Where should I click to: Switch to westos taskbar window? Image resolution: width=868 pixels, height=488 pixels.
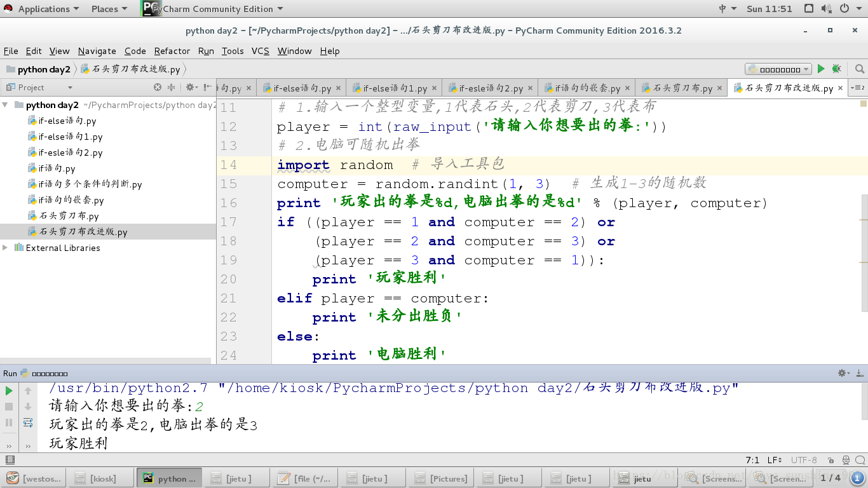click(x=34, y=478)
